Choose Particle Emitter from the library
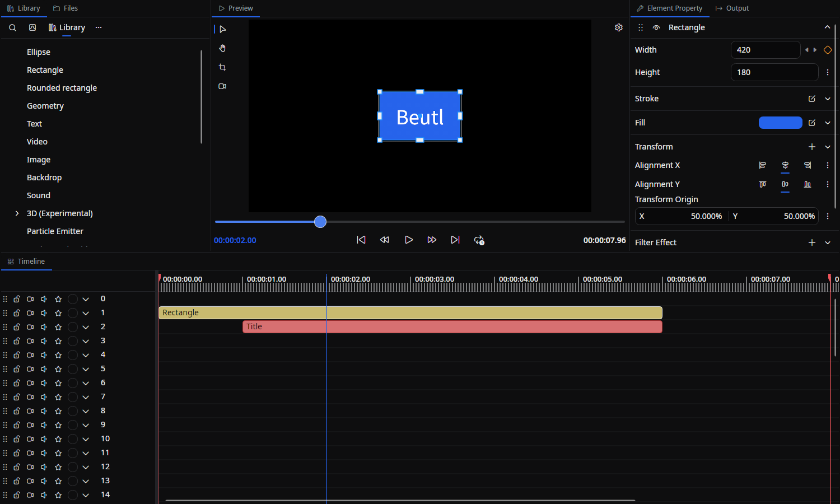This screenshot has height=504, width=840. click(55, 231)
